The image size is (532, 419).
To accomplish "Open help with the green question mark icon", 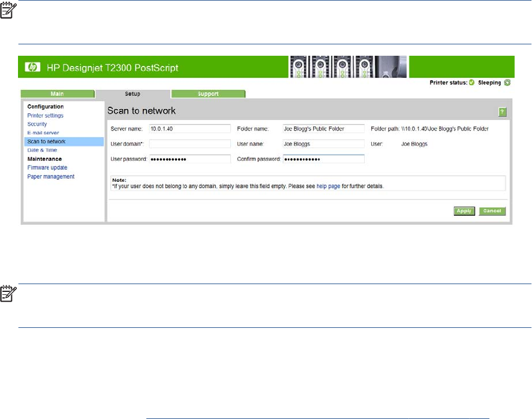I will pos(502,112).
